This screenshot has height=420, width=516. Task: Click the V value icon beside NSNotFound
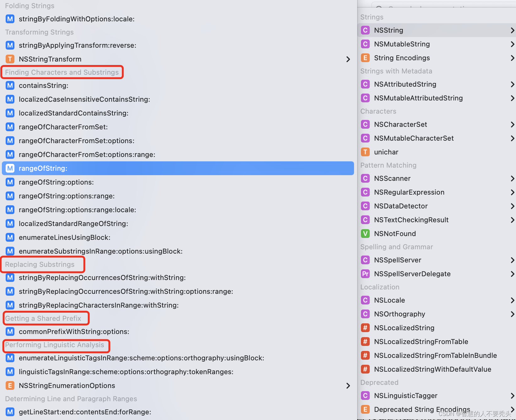365,234
